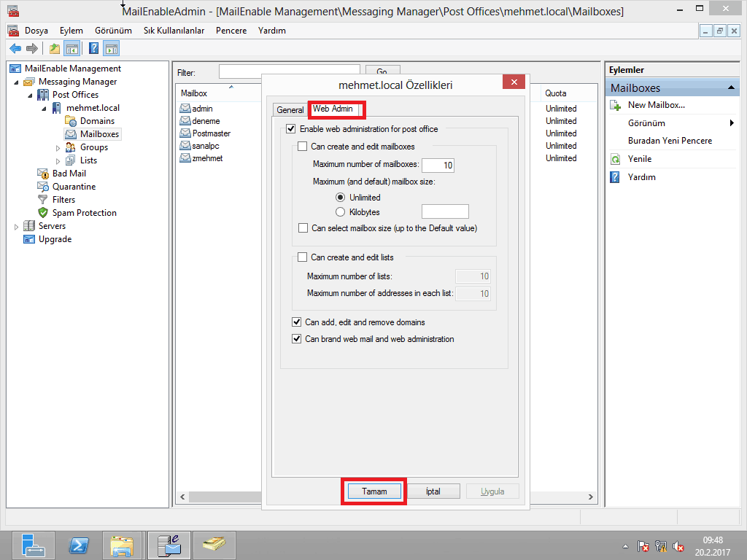
Task: Expand the Groups tree node
Action: click(x=58, y=147)
